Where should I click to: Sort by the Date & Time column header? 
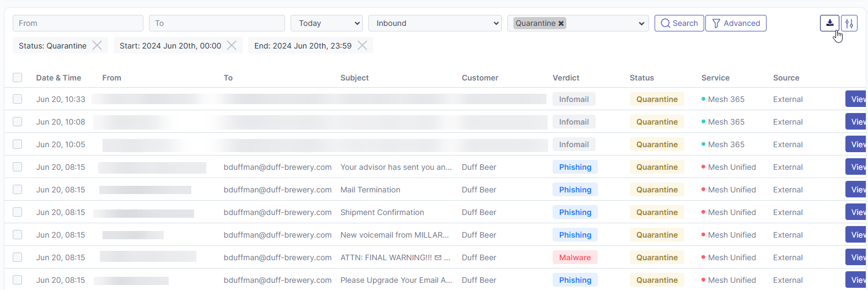click(x=58, y=78)
